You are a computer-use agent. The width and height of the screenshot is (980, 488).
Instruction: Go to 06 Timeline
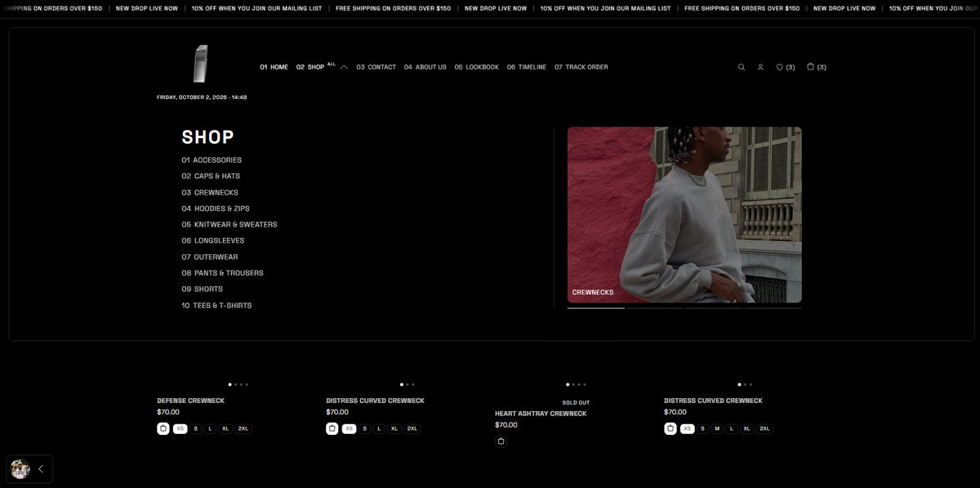pos(527,67)
